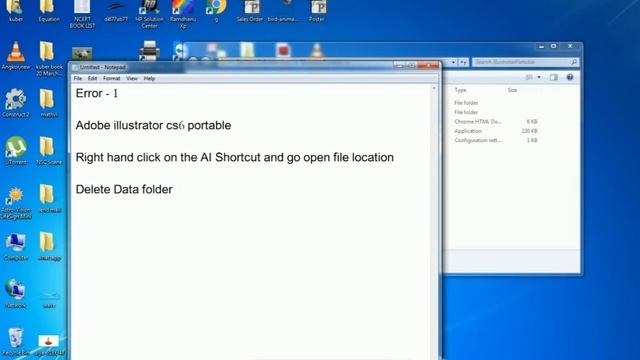Sort Explorer list by Size column
The image size is (640, 360).
[x=512, y=90]
